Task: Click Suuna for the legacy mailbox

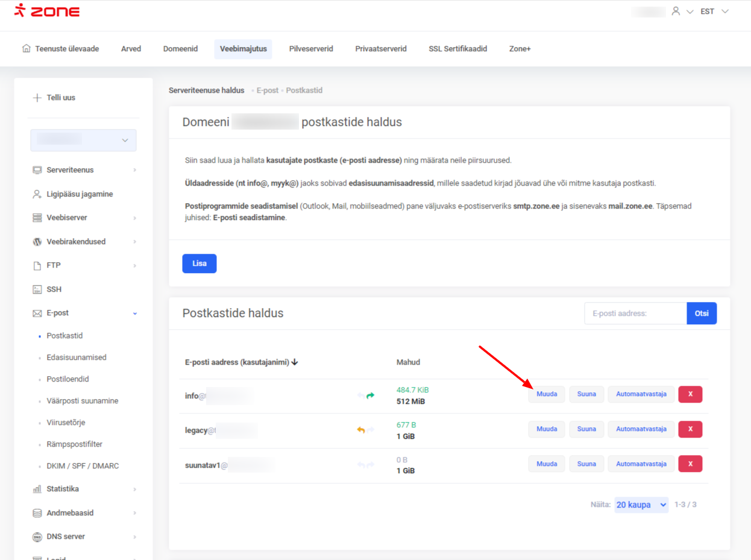Action: [x=586, y=429]
